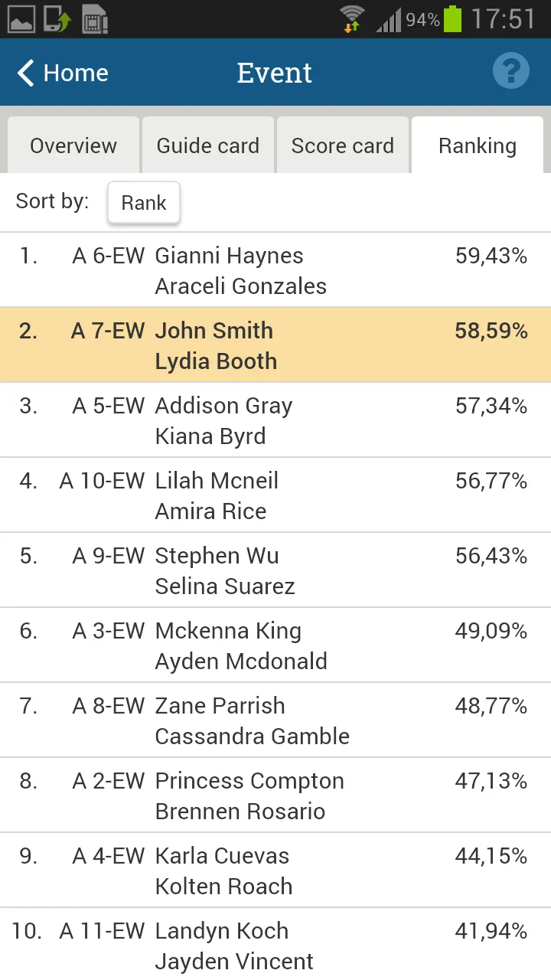Select the Addison Gray and Kiana Byrd row
The height and width of the screenshot is (980, 551).
(275, 420)
